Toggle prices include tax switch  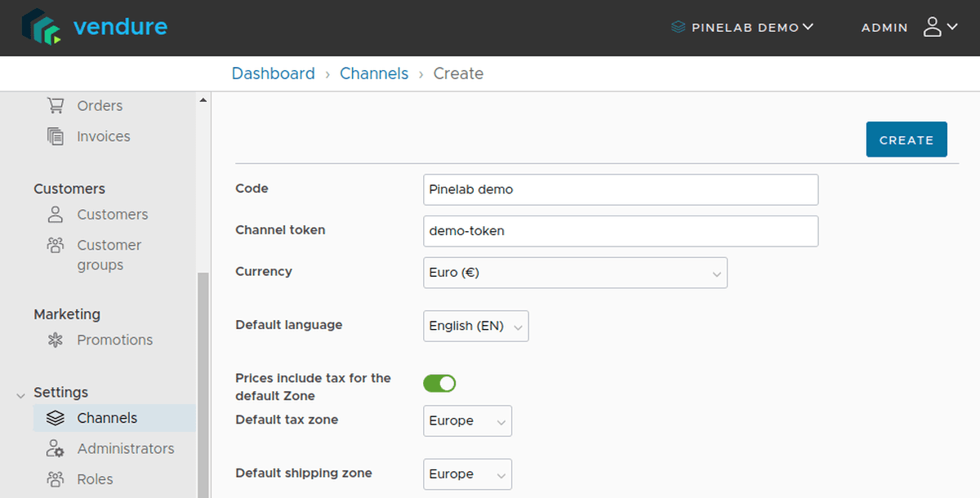click(x=439, y=384)
